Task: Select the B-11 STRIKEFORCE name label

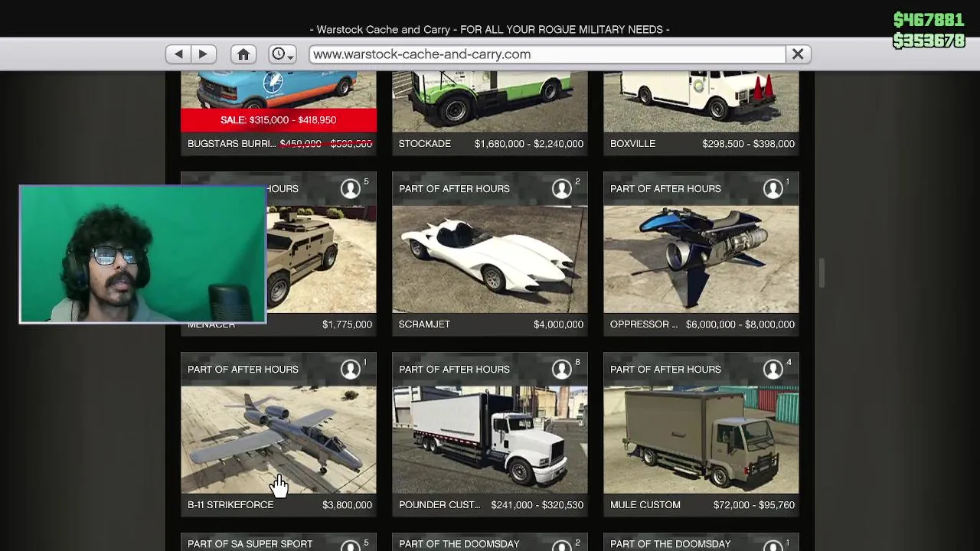Action: click(x=230, y=505)
